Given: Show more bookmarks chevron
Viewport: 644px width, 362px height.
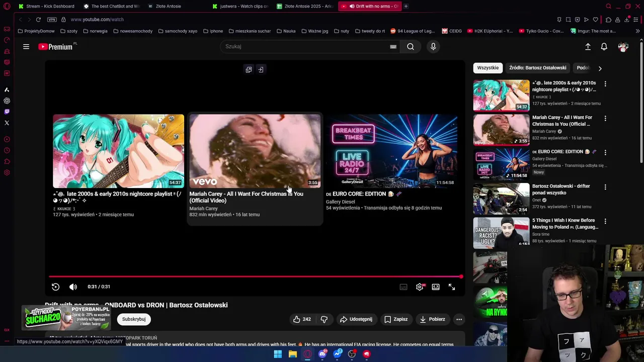Looking at the screenshot, I should [637, 31].
